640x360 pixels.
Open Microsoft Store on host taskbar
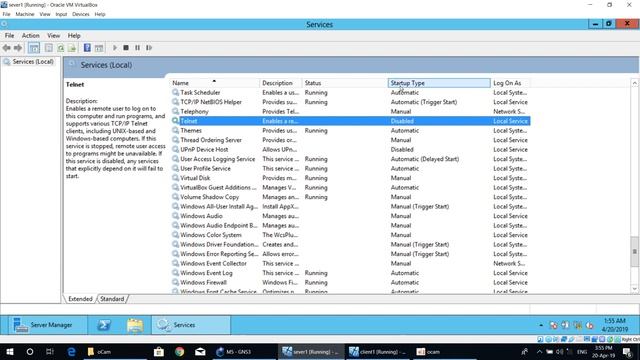click(x=159, y=351)
